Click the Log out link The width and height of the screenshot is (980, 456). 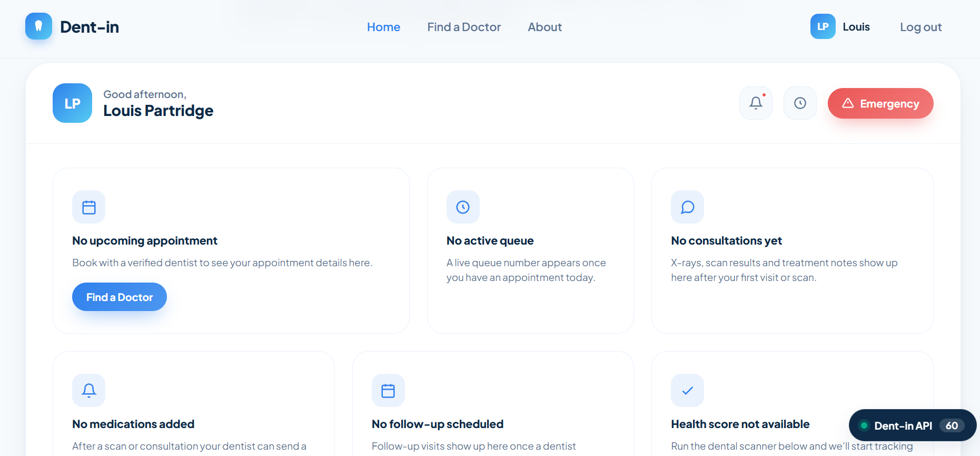click(x=920, y=27)
